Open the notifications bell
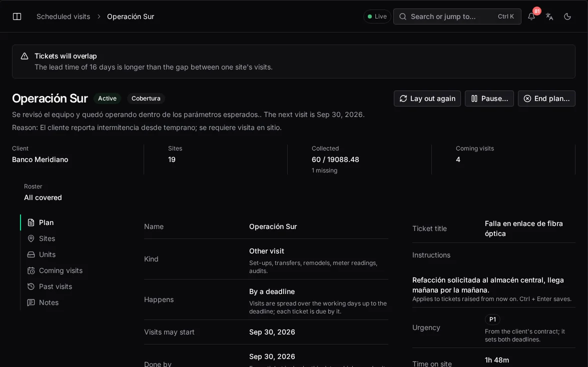Image resolution: width=588 pixels, height=367 pixels. pos(531,16)
